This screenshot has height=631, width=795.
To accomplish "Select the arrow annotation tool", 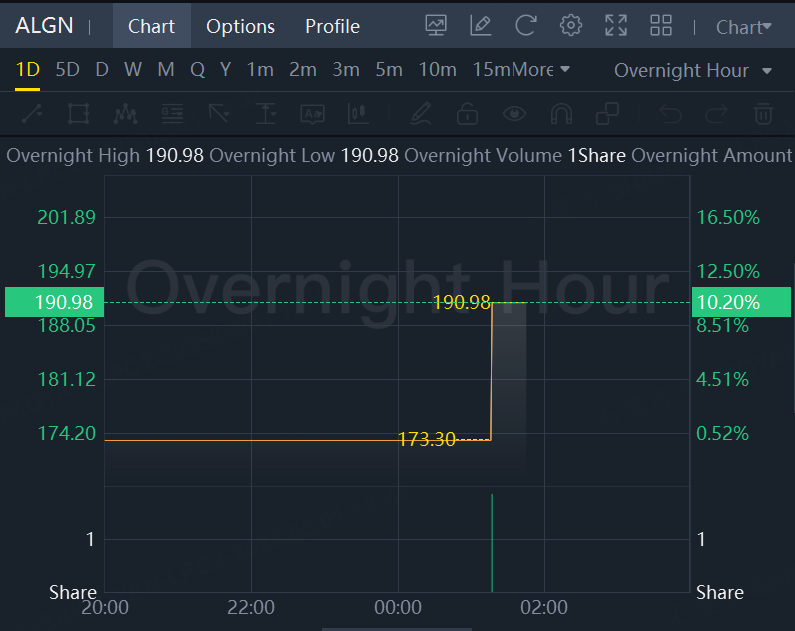I will pos(219,114).
